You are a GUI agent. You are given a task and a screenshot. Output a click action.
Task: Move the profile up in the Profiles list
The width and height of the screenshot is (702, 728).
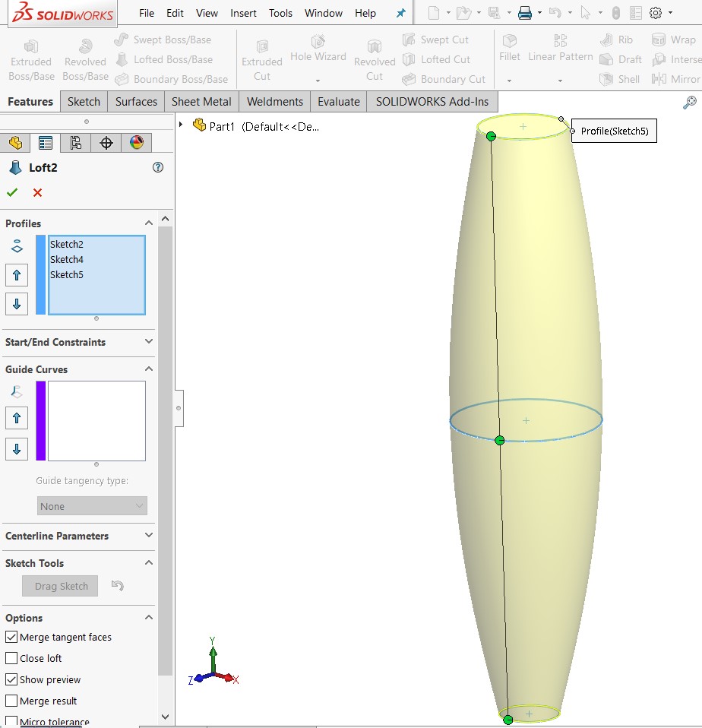(17, 275)
